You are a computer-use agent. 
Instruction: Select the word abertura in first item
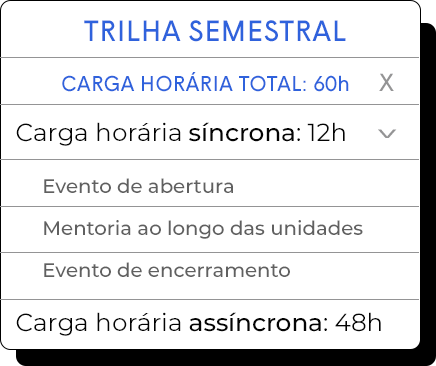point(191,186)
